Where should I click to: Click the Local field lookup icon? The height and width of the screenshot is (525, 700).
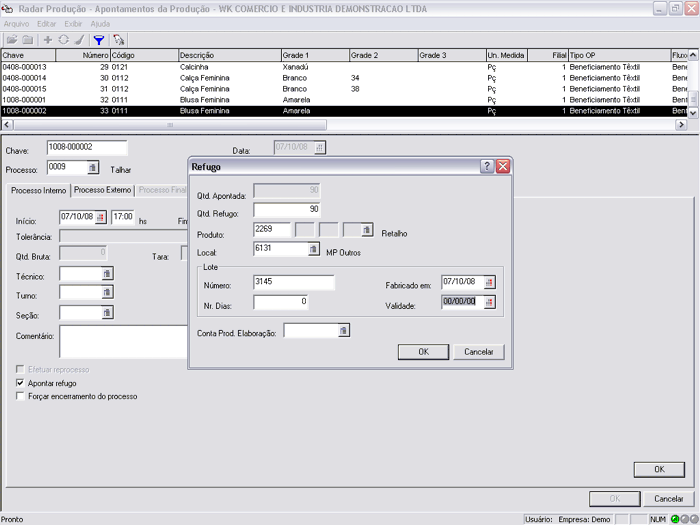pyautogui.click(x=314, y=249)
